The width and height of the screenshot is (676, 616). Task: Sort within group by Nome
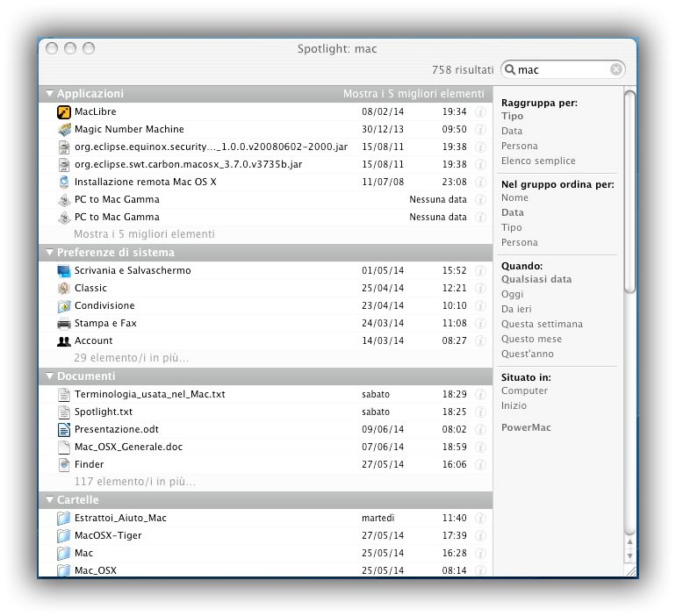tap(514, 197)
